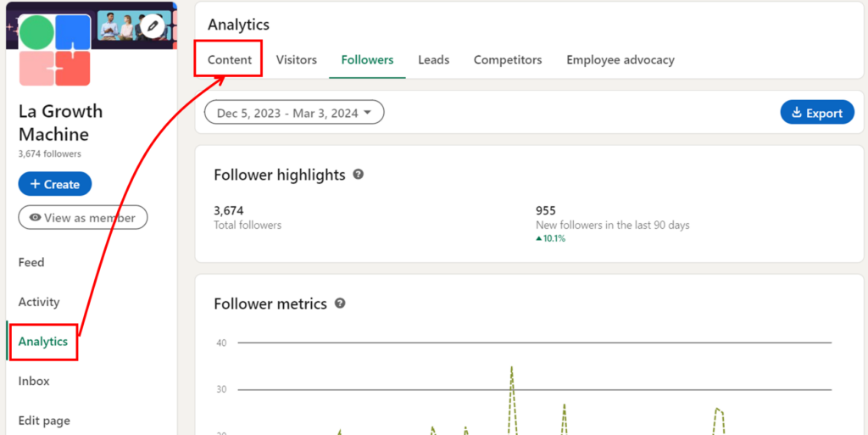The image size is (868, 435).
Task: Click help icon beside Follower metrics
Action: [340, 303]
